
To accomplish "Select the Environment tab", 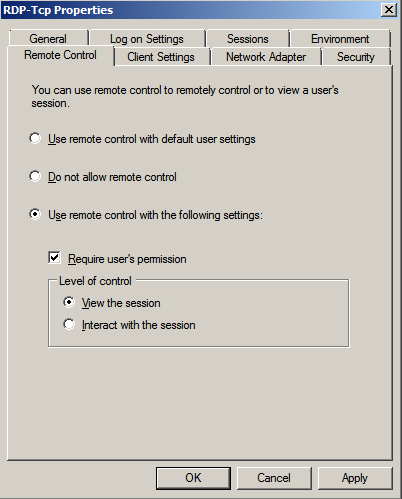I will [340, 39].
